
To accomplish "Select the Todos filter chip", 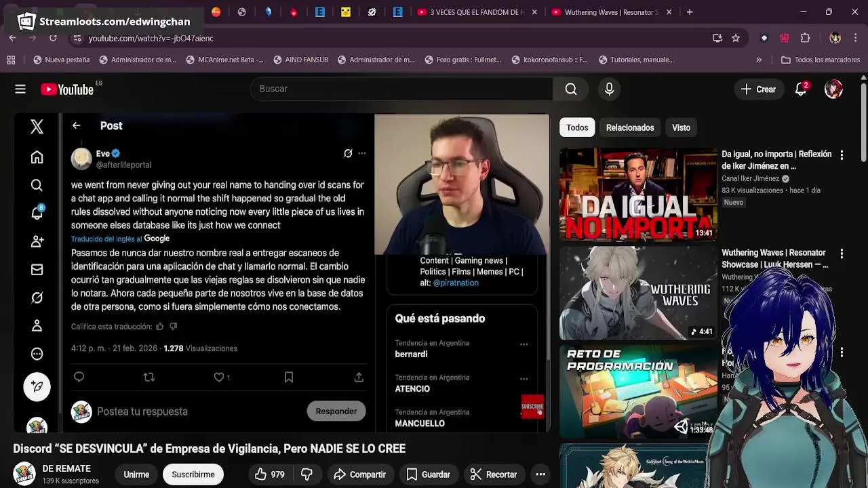I will pyautogui.click(x=577, y=127).
